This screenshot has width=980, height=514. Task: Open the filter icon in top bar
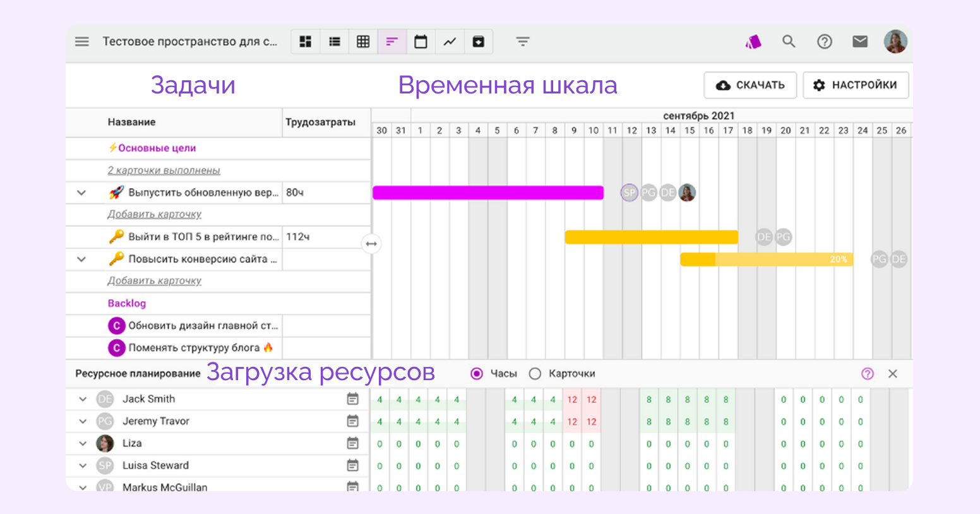pyautogui.click(x=522, y=42)
